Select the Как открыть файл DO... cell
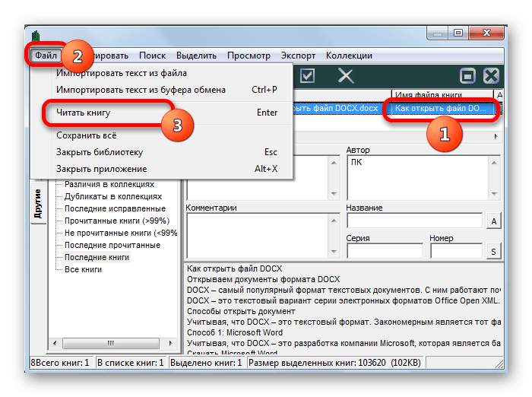 (x=442, y=108)
